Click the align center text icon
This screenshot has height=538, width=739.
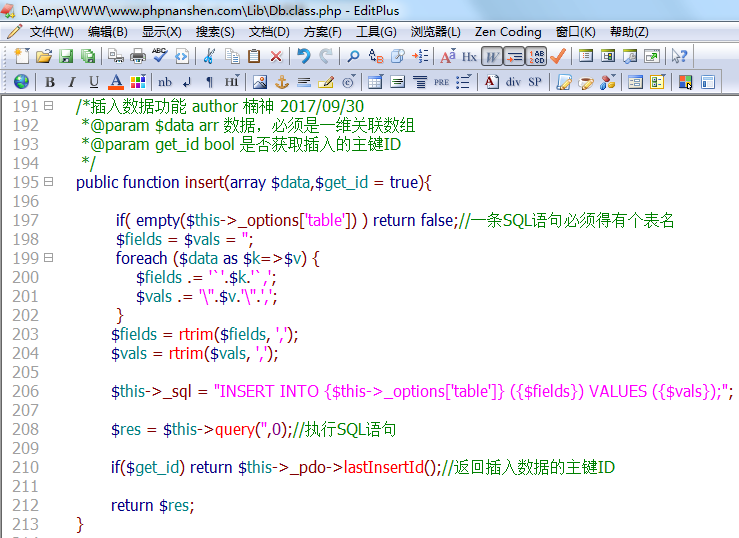[419, 82]
